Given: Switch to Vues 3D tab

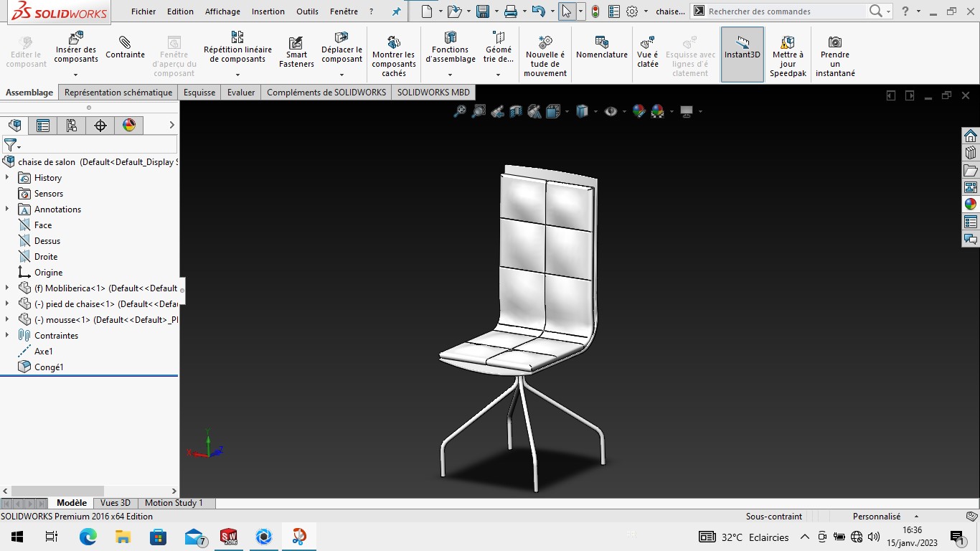Looking at the screenshot, I should pyautogui.click(x=116, y=503).
